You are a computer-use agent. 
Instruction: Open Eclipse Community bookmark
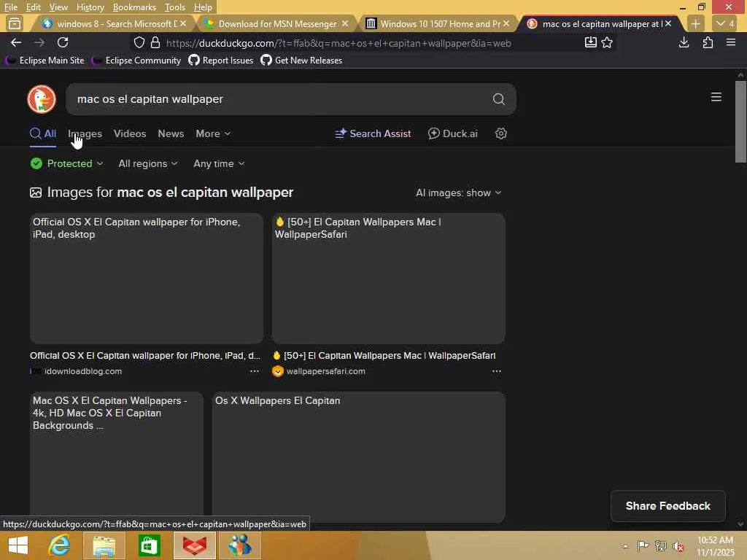[136, 60]
